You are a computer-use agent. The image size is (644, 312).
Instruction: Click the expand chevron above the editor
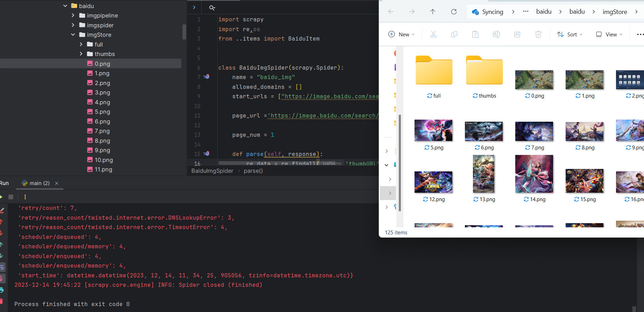click(x=194, y=7)
